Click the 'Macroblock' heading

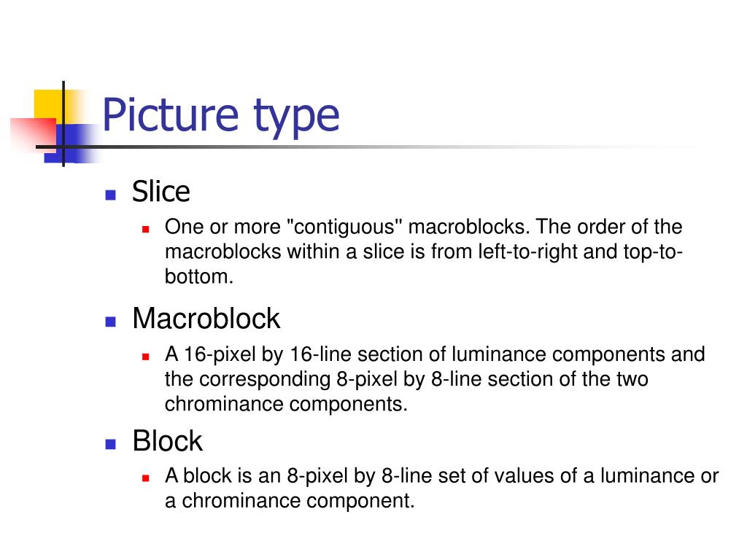[x=206, y=318]
